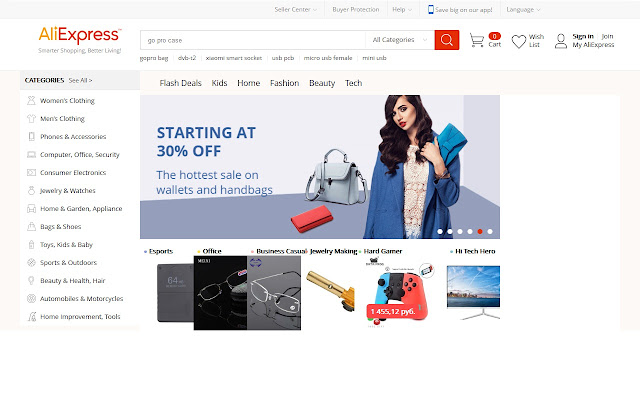Click the Join link
640x400 pixels.
607,36
